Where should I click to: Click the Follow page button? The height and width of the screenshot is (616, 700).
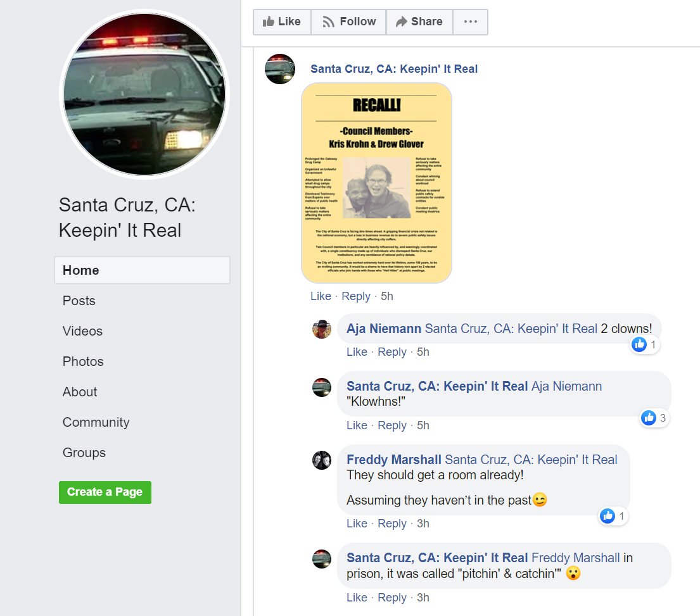pyautogui.click(x=348, y=22)
